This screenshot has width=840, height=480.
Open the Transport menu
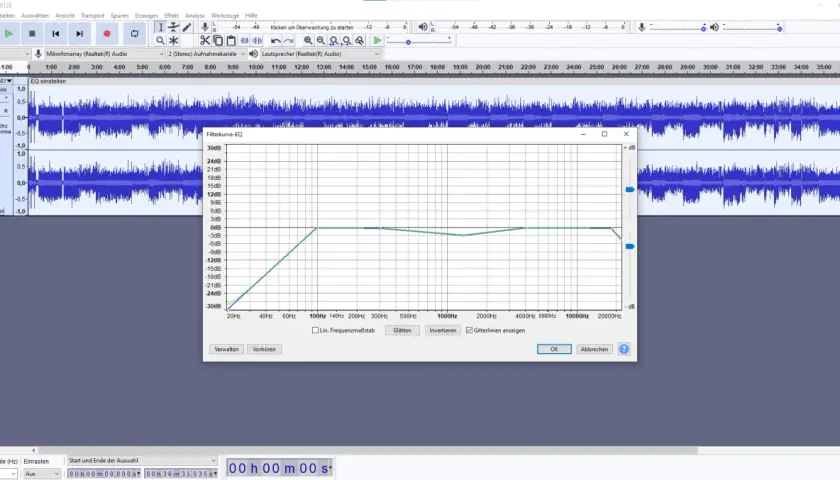point(93,16)
